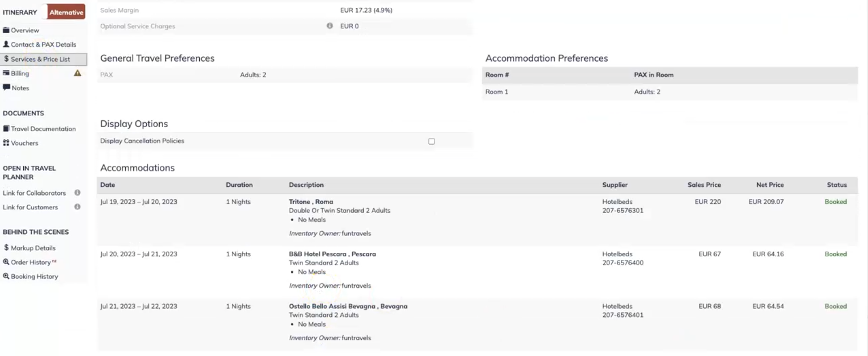
Task: Click info icon next to Link for Collaborators
Action: click(77, 193)
